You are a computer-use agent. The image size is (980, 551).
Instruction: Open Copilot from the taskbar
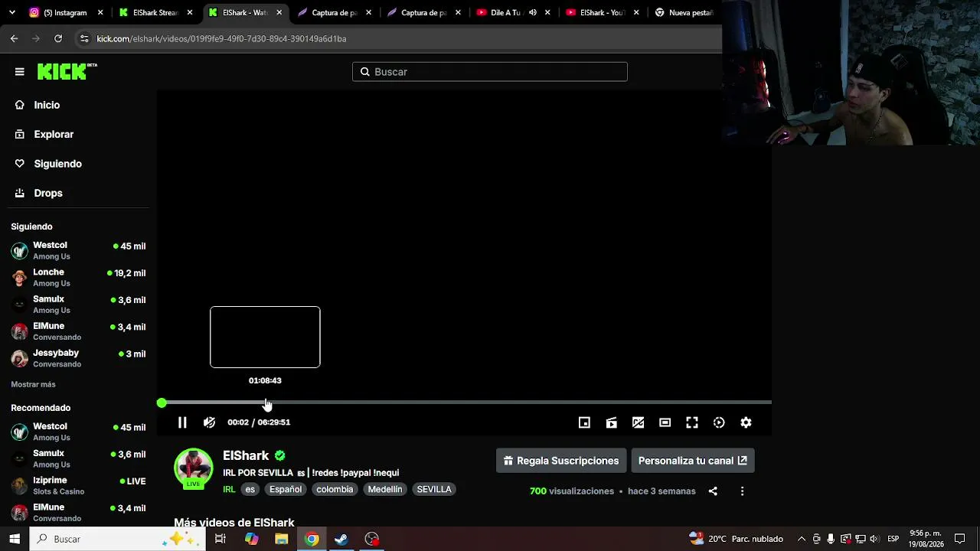[x=252, y=539]
